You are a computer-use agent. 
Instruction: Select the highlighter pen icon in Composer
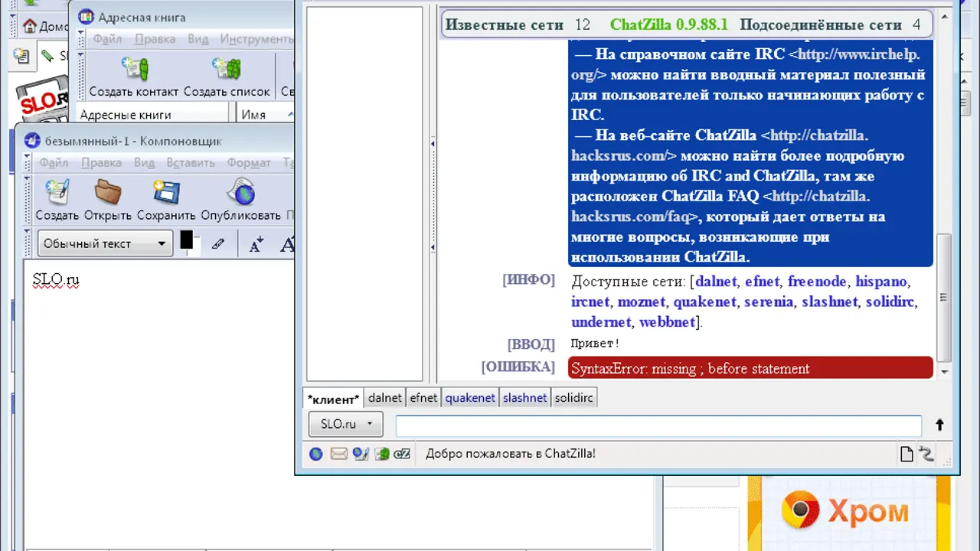pyautogui.click(x=218, y=244)
